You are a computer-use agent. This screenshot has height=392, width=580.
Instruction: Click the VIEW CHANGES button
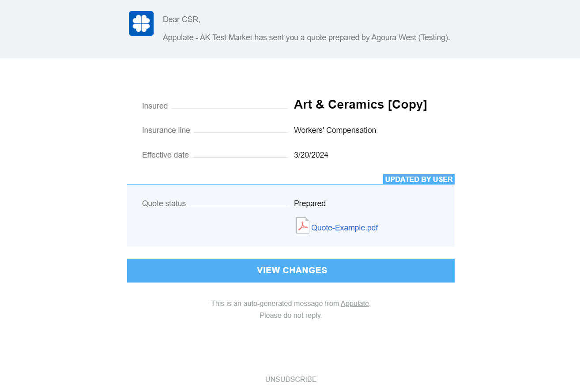(291, 271)
